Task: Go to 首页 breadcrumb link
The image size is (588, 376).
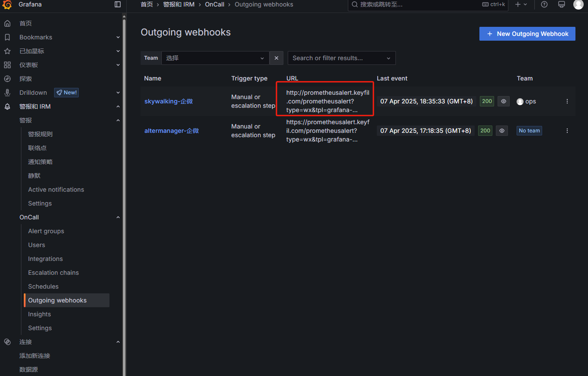Action: (x=147, y=4)
